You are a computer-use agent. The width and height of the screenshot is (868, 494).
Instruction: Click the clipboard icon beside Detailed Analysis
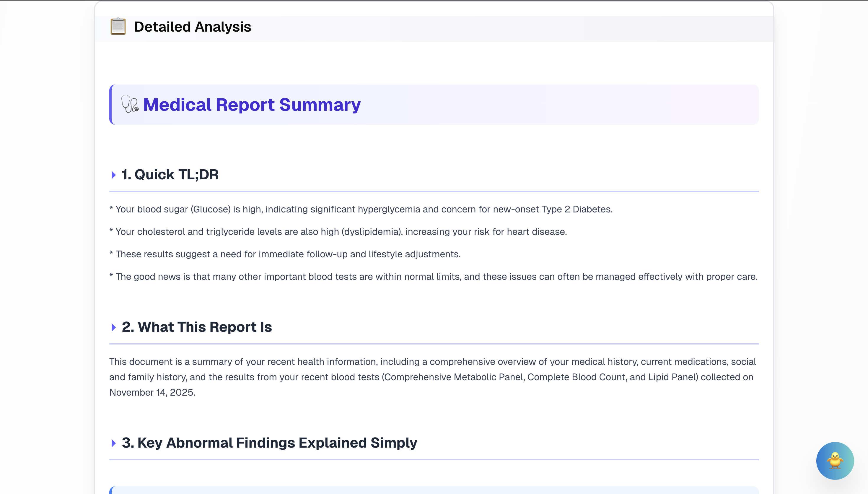click(x=118, y=27)
